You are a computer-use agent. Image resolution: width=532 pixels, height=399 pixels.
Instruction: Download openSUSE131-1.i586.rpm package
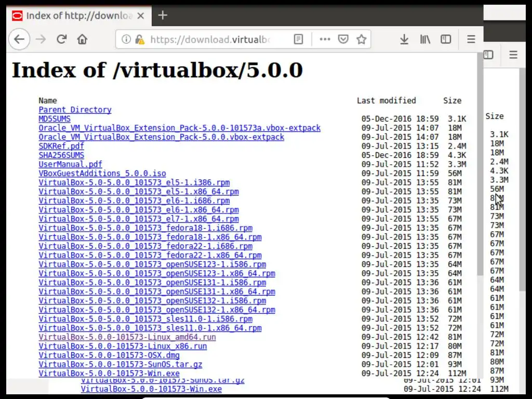152,283
